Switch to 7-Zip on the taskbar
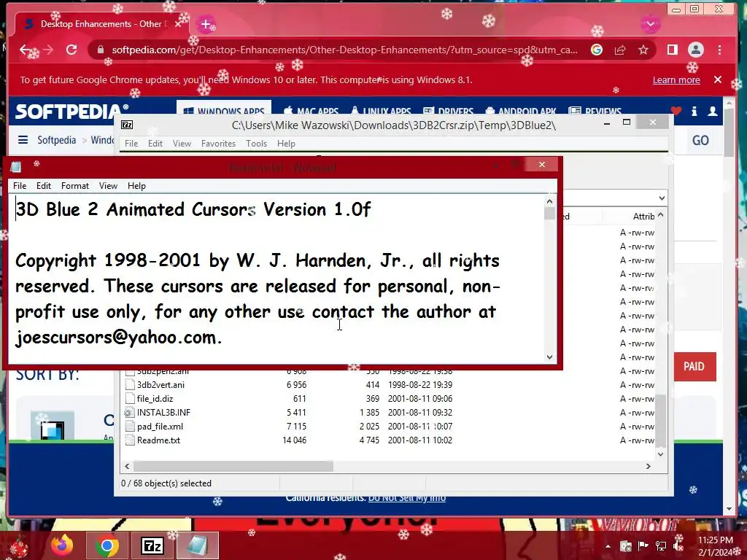This screenshot has width=747, height=560. [x=152, y=545]
